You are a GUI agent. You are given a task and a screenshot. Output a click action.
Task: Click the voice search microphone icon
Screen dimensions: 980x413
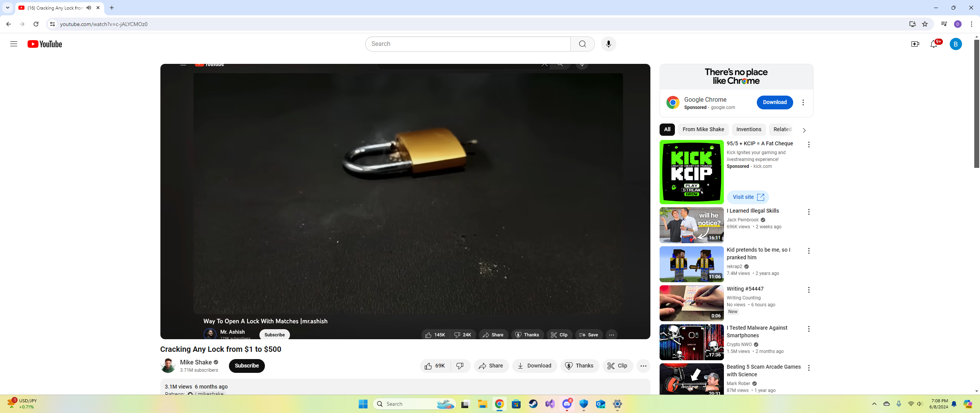pos(608,44)
